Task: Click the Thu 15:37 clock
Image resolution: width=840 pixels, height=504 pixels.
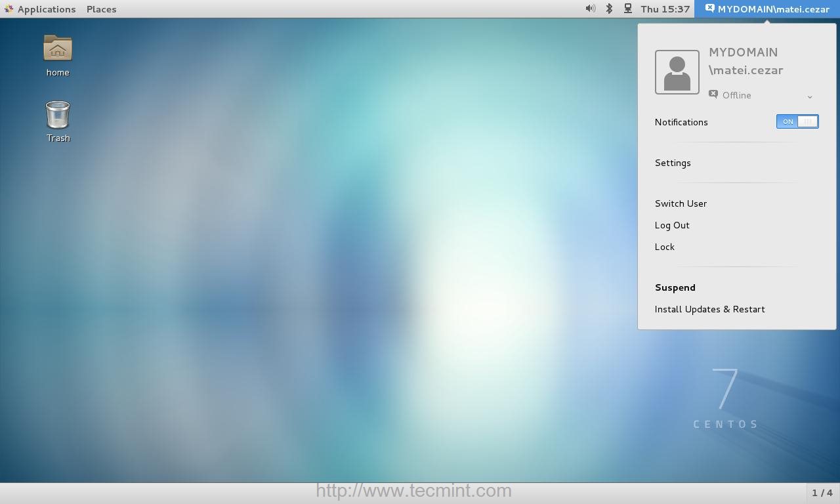Action: click(x=665, y=9)
